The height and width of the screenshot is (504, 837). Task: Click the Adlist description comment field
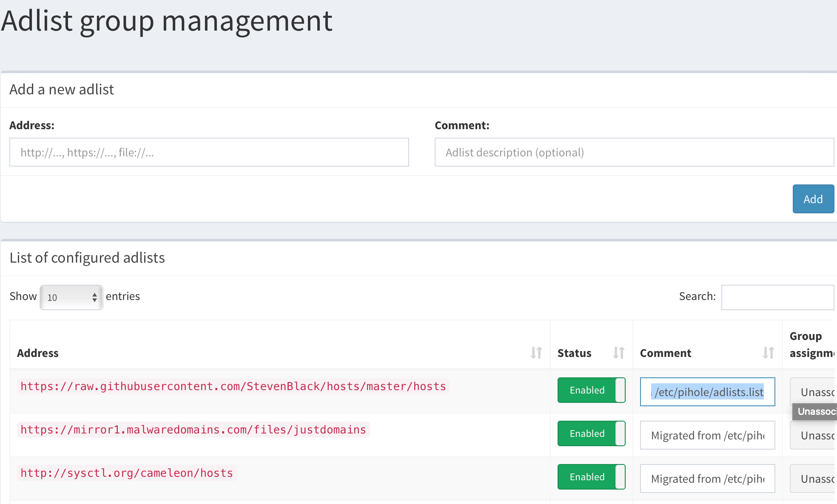[634, 152]
